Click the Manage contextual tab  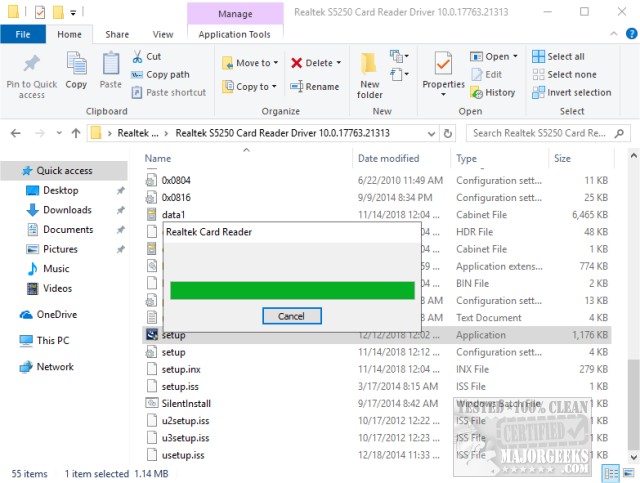[235, 13]
